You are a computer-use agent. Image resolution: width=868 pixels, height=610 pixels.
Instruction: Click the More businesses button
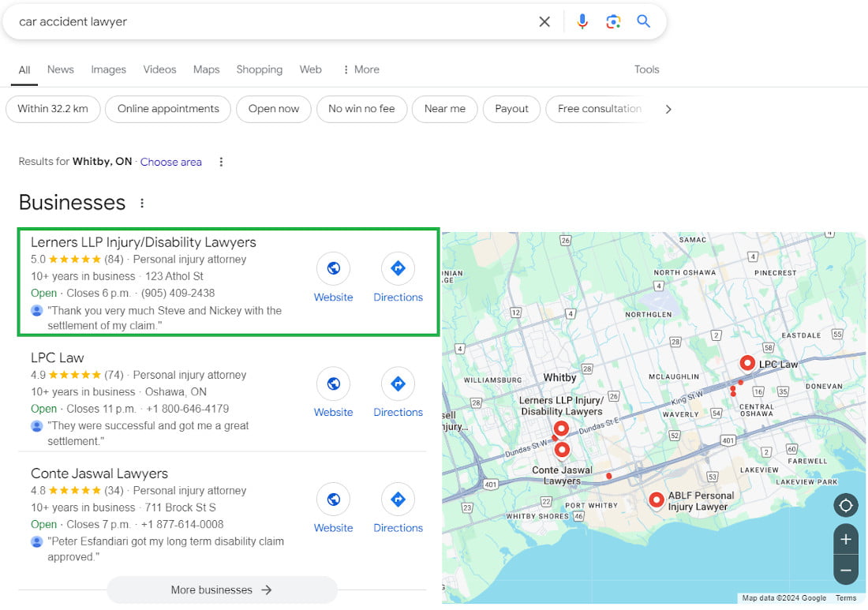(x=222, y=589)
